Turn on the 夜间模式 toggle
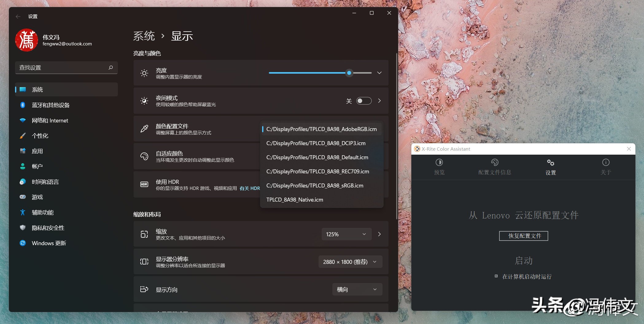The height and width of the screenshot is (324, 644). 363,101
